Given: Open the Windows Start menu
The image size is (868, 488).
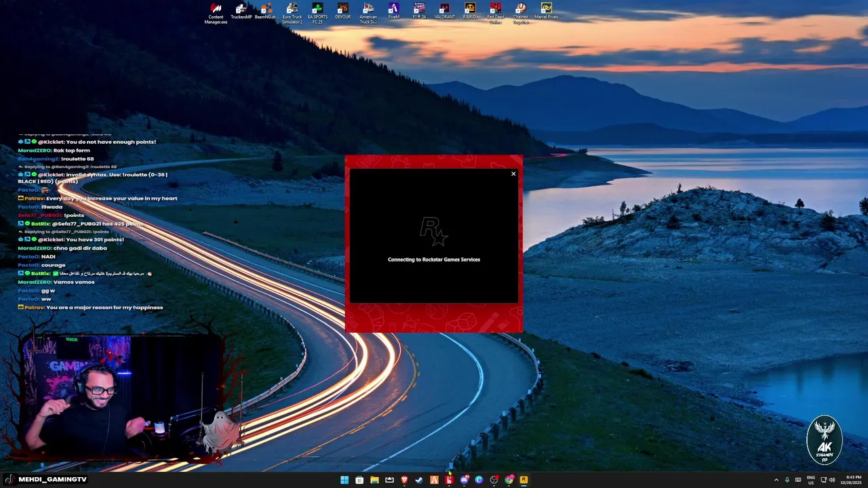Looking at the screenshot, I should point(344,480).
